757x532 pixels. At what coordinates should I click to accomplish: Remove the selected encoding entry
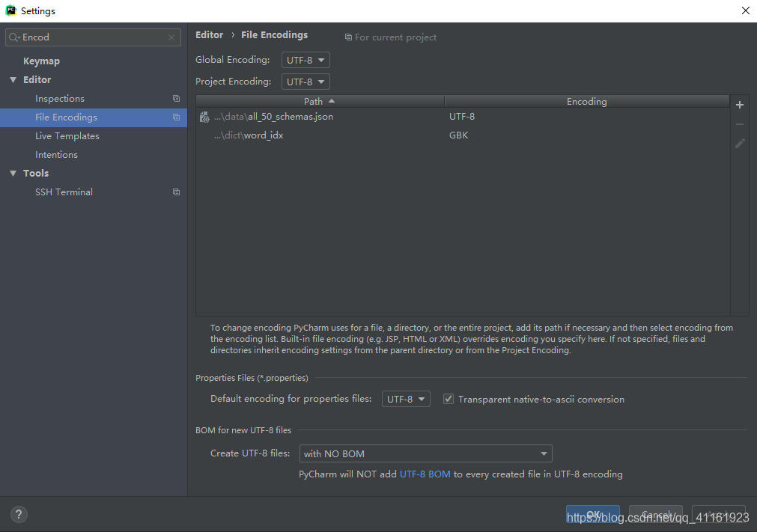coord(739,124)
